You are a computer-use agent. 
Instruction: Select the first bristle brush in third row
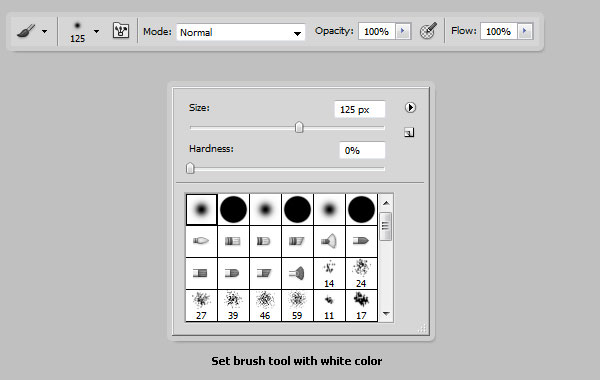(x=202, y=274)
